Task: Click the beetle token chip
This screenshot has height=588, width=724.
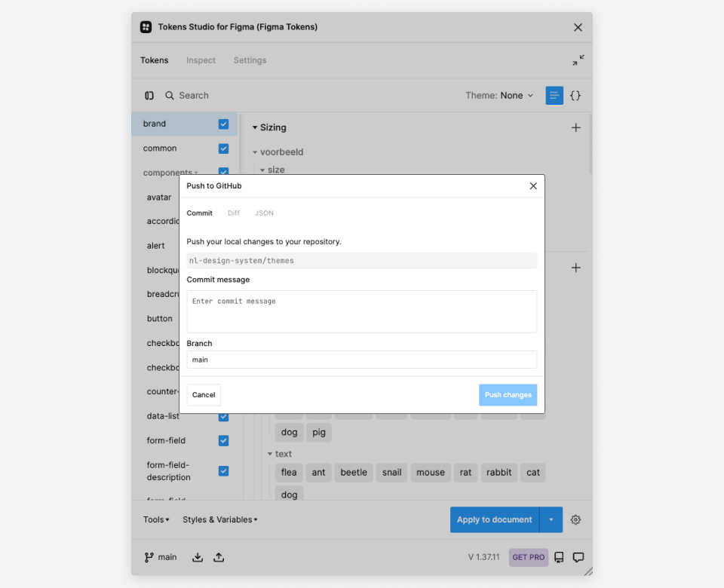Action: pyautogui.click(x=354, y=472)
